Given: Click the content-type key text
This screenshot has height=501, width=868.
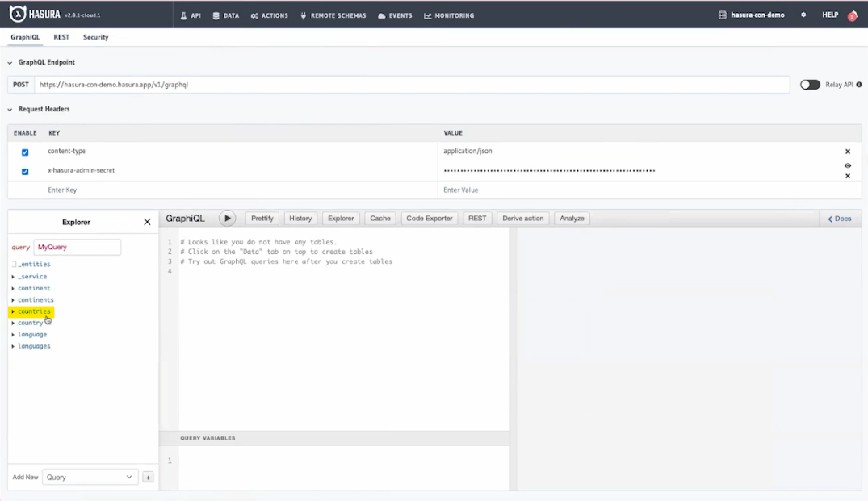Looking at the screenshot, I should 66,151.
